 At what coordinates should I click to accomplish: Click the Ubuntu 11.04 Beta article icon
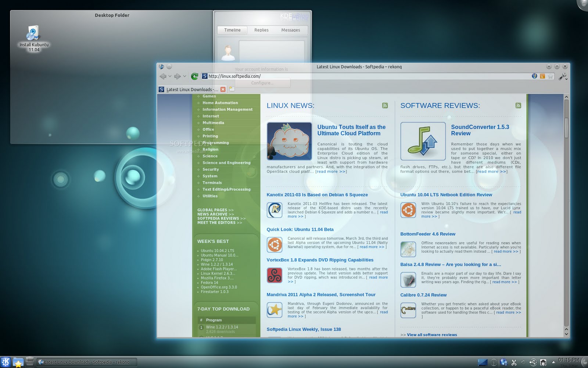pos(275,245)
